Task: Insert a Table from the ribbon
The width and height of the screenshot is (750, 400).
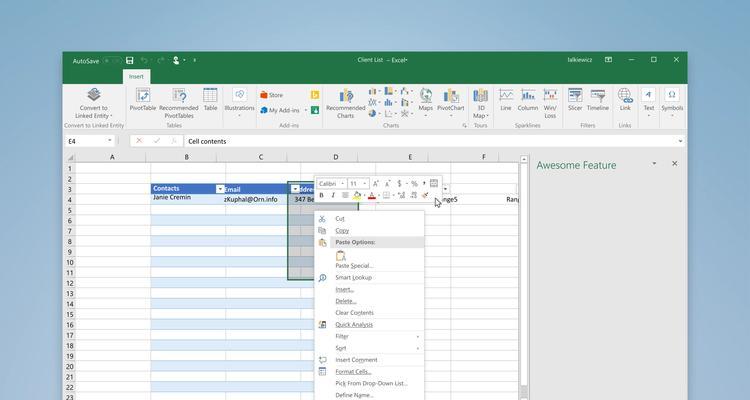Action: pyautogui.click(x=210, y=100)
